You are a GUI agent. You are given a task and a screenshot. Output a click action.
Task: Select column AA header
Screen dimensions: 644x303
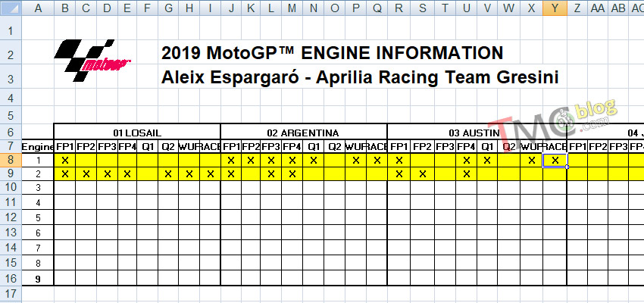point(598,8)
